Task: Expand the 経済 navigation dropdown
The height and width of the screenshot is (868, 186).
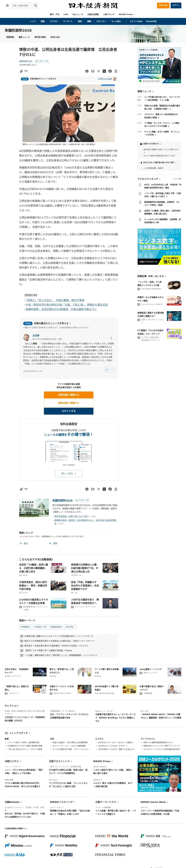Action: 81,21
